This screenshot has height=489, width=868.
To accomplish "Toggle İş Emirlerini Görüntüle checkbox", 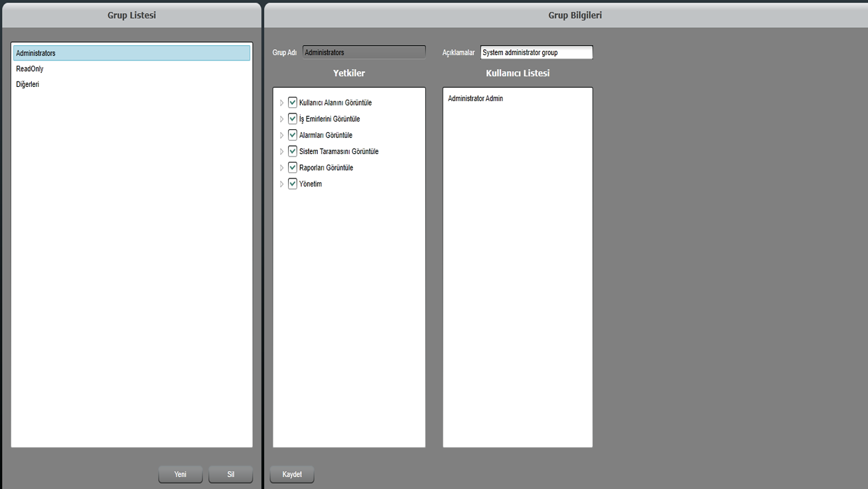I will (293, 119).
